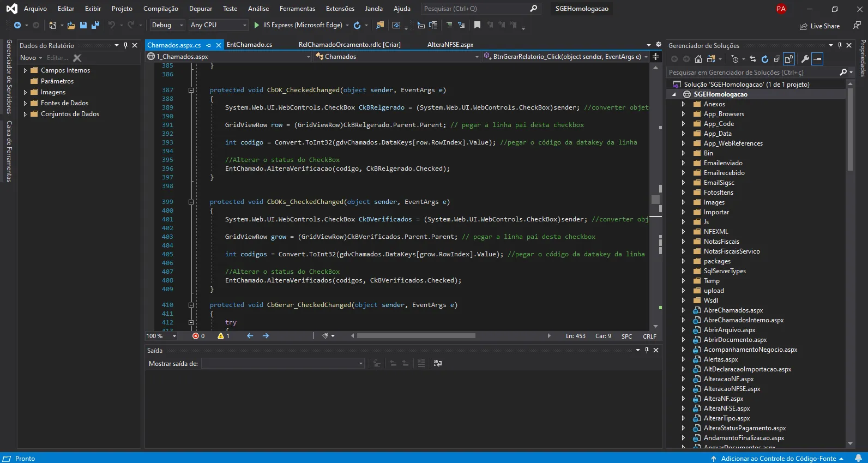Click the warning triangle indicator in editor

click(x=221, y=336)
